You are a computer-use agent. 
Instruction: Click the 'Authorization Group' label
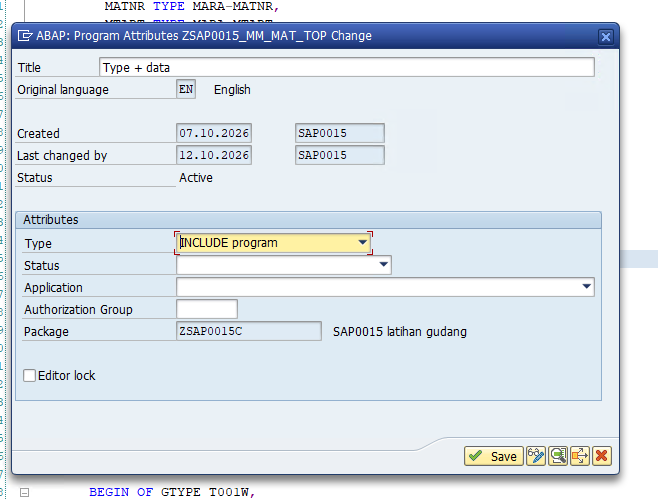point(78,309)
